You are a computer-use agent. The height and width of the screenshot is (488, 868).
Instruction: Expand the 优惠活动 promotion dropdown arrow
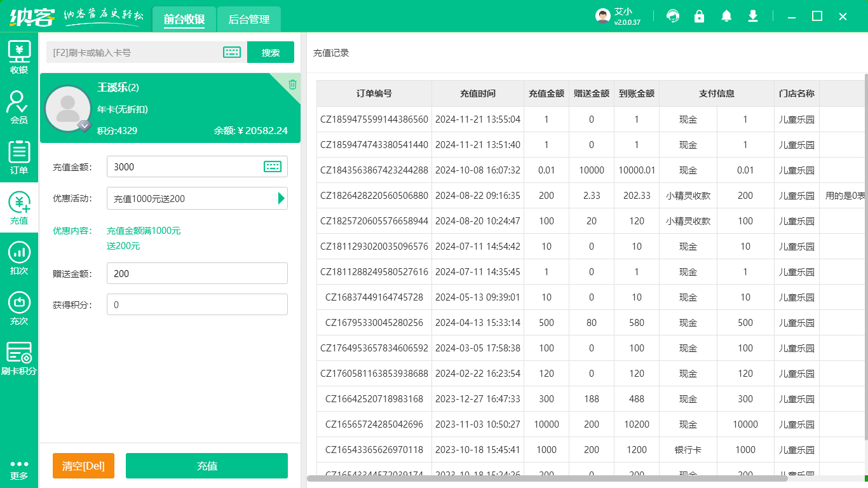coord(281,198)
